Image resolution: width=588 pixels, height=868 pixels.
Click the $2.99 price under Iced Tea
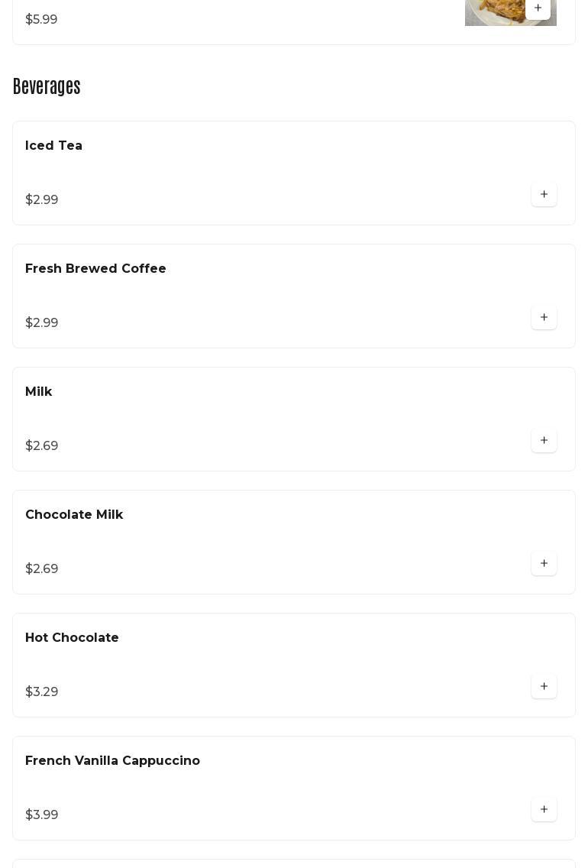pos(42,200)
